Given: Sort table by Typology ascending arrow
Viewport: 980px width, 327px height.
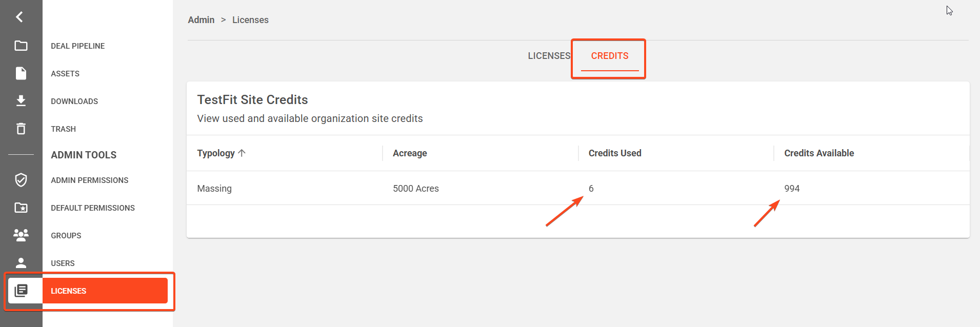Looking at the screenshot, I should 242,153.
